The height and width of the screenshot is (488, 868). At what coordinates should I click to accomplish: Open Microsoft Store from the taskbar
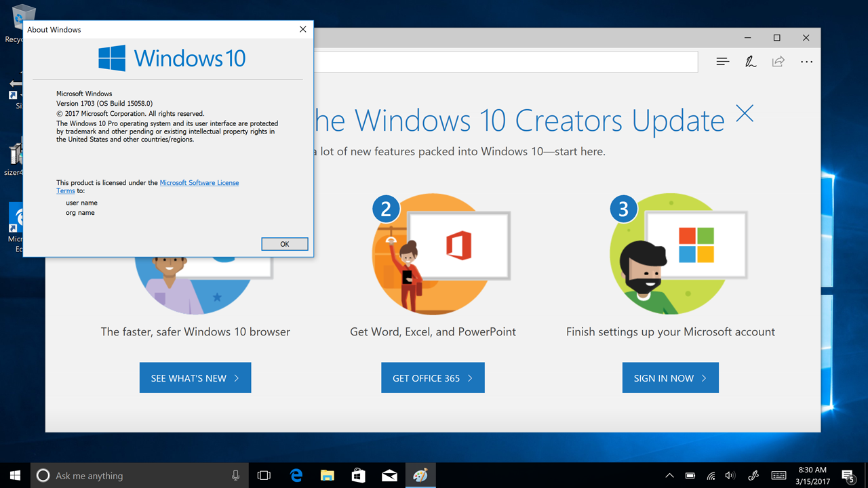click(x=358, y=475)
